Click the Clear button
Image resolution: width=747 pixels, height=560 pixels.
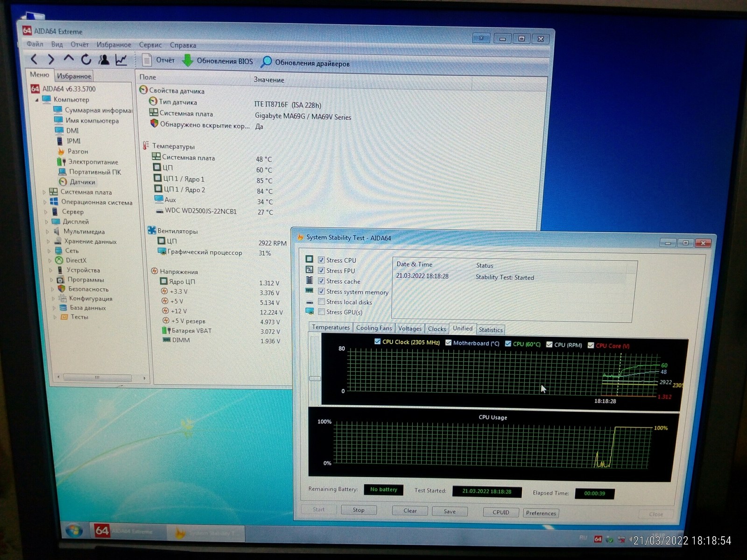click(410, 511)
